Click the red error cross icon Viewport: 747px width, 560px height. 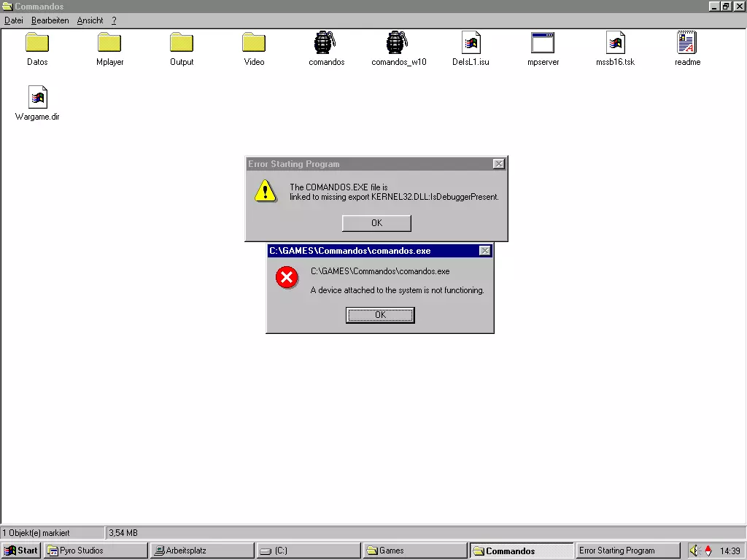(x=287, y=277)
